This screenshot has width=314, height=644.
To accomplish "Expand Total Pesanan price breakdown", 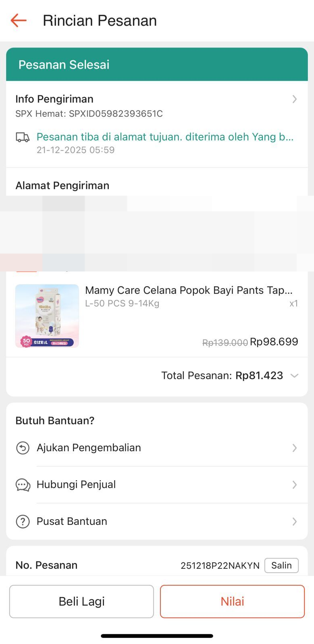I will [x=295, y=376].
